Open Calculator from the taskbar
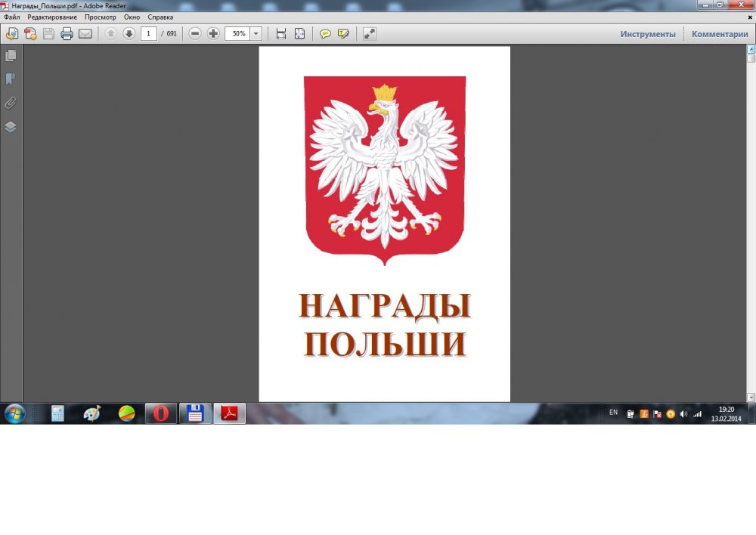The image size is (756, 535). click(x=57, y=413)
